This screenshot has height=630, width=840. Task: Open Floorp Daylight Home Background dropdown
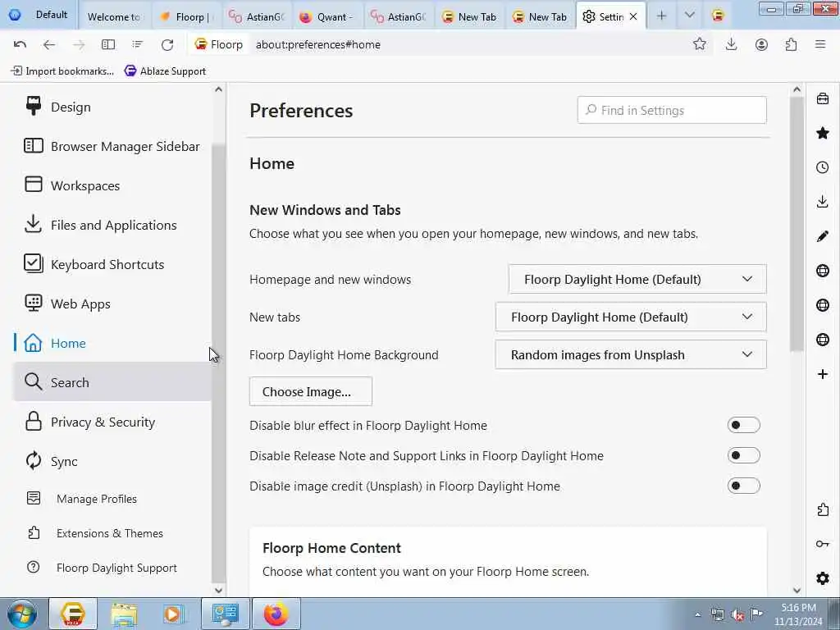631,354
